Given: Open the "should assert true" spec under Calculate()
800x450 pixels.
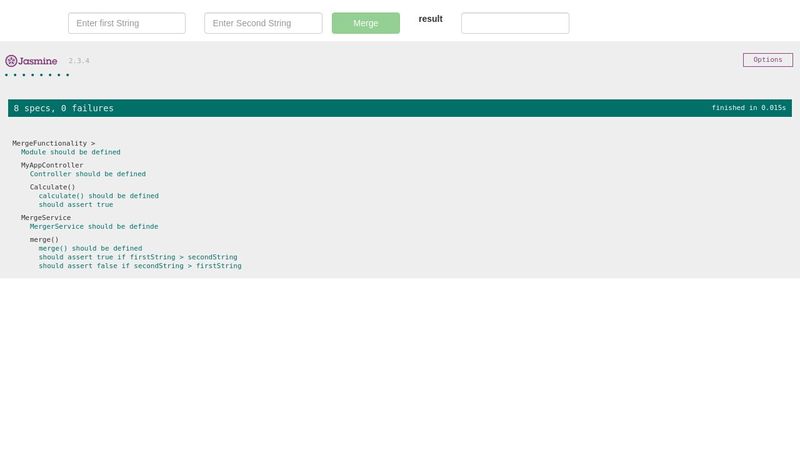Looking at the screenshot, I should (76, 205).
